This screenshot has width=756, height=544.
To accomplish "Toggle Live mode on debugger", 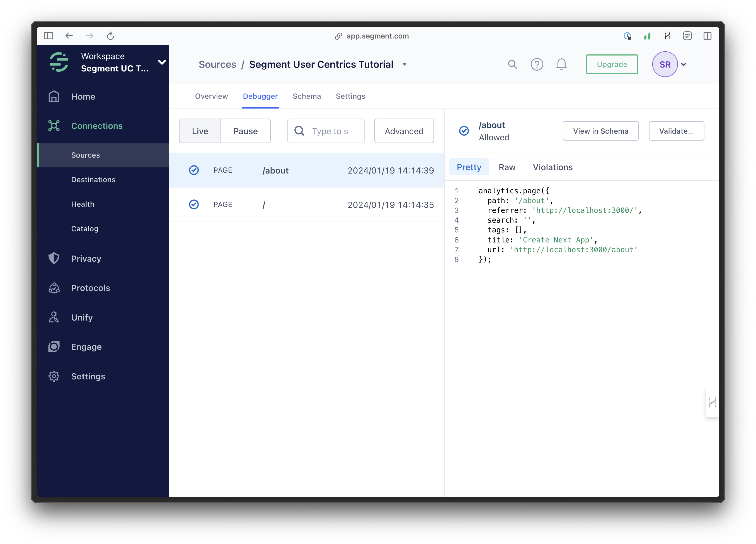I will pyautogui.click(x=200, y=130).
